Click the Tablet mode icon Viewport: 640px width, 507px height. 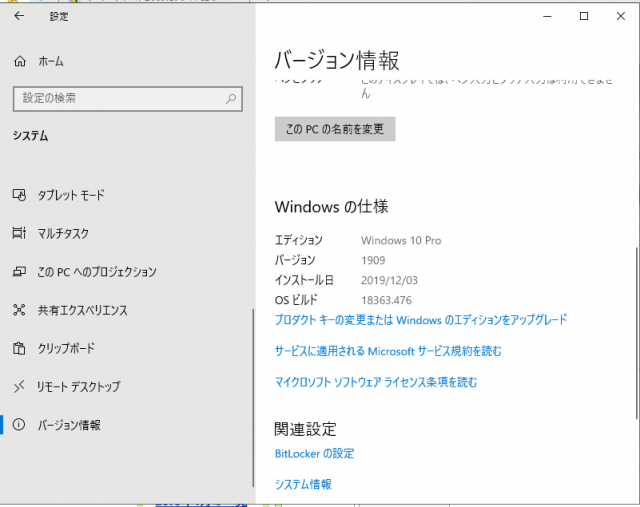19,195
